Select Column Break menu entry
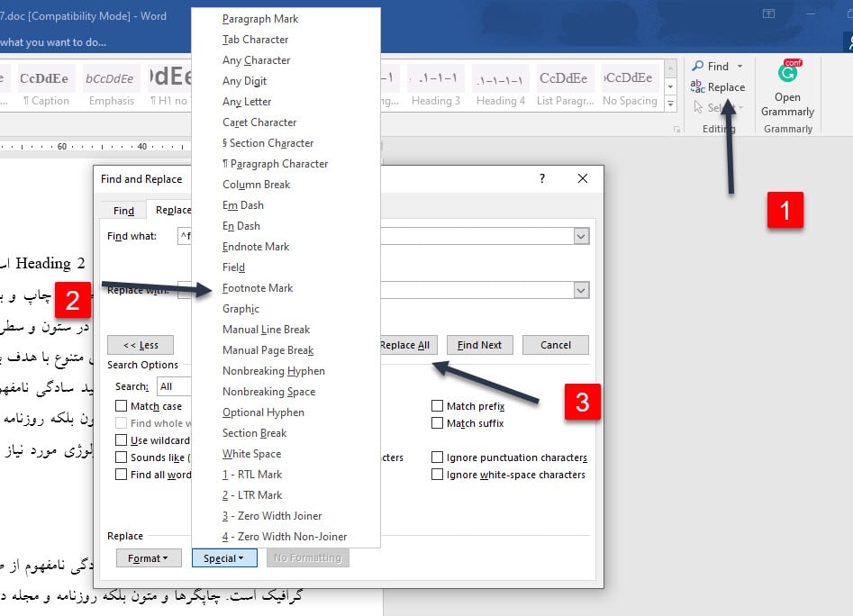This screenshot has width=853, height=616. (x=286, y=185)
